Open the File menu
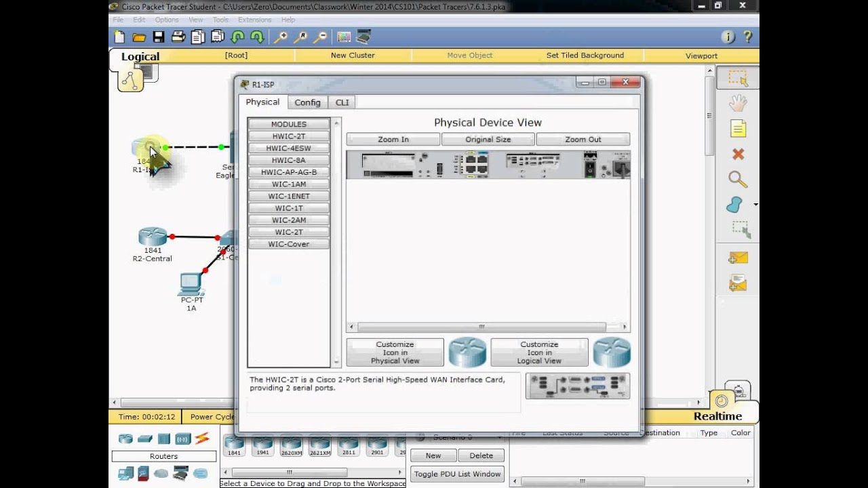 tap(118, 20)
